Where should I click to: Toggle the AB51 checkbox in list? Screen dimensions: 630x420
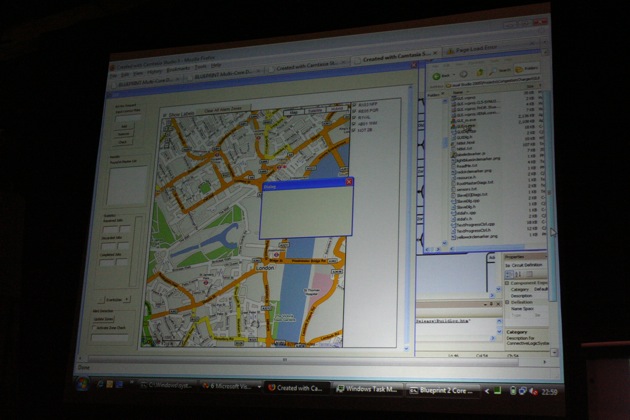tap(354, 124)
